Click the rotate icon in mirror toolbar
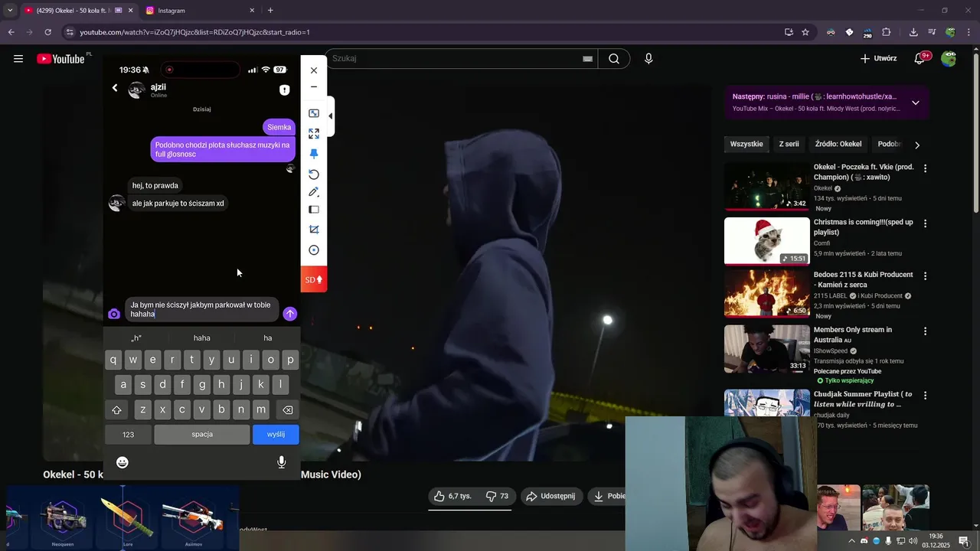Image resolution: width=980 pixels, height=551 pixels. click(314, 174)
